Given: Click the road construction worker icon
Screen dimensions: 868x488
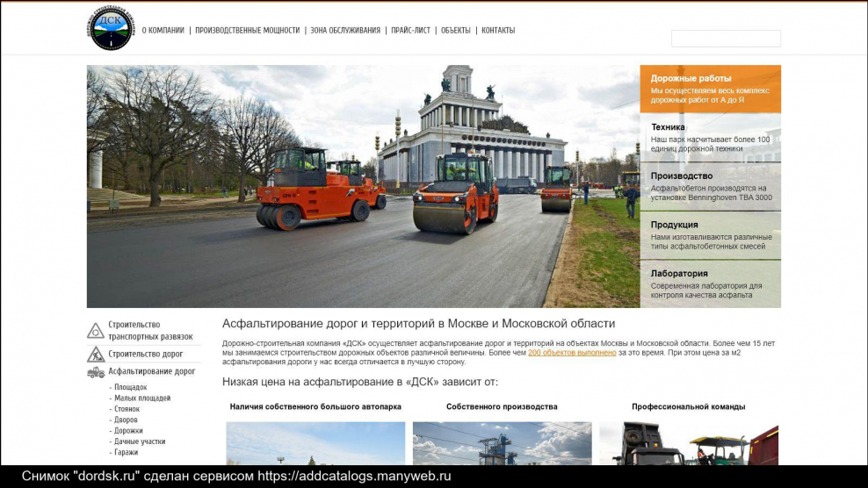Looking at the screenshot, I should (x=95, y=354).
